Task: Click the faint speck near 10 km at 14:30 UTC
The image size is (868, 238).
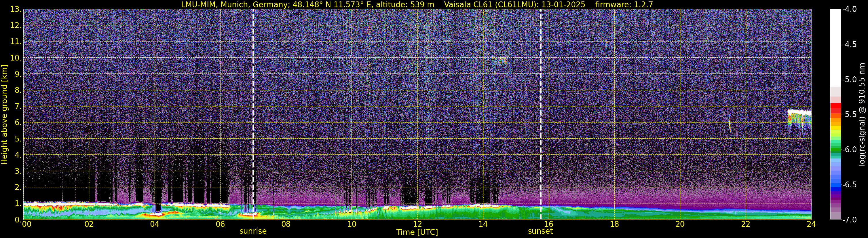Action: click(x=502, y=61)
